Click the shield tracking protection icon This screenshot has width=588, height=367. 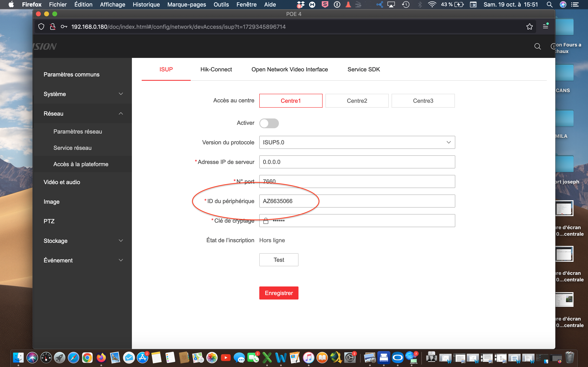[x=41, y=27]
